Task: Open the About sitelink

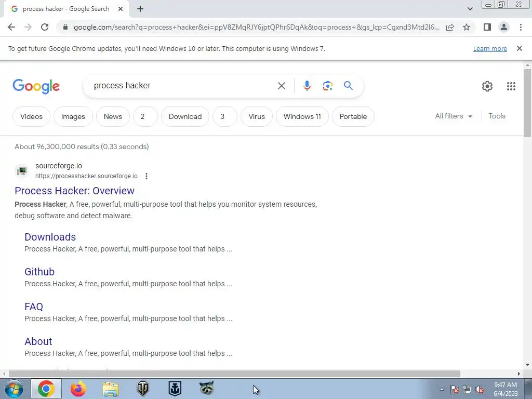Action: click(38, 341)
